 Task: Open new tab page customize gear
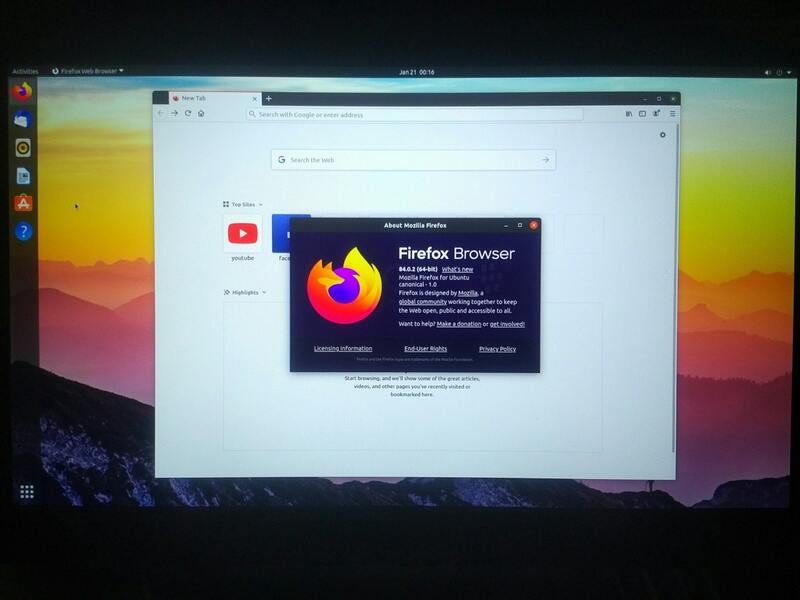[662, 135]
